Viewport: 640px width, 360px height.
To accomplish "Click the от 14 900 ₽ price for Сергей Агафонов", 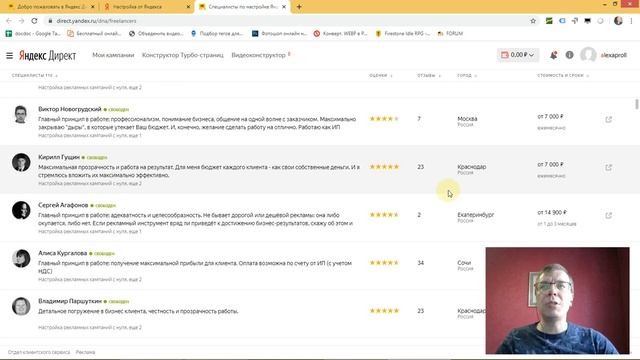I will click(552, 213).
